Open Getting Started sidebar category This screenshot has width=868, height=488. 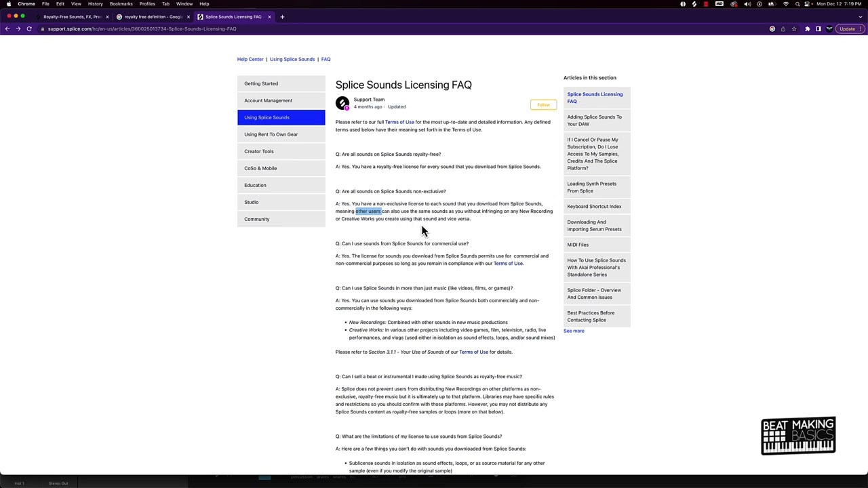281,83
